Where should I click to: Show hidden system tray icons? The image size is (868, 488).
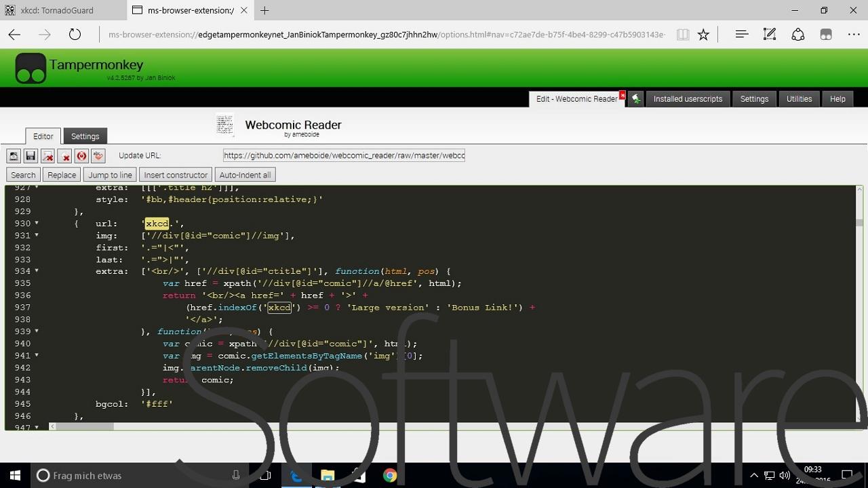click(754, 475)
